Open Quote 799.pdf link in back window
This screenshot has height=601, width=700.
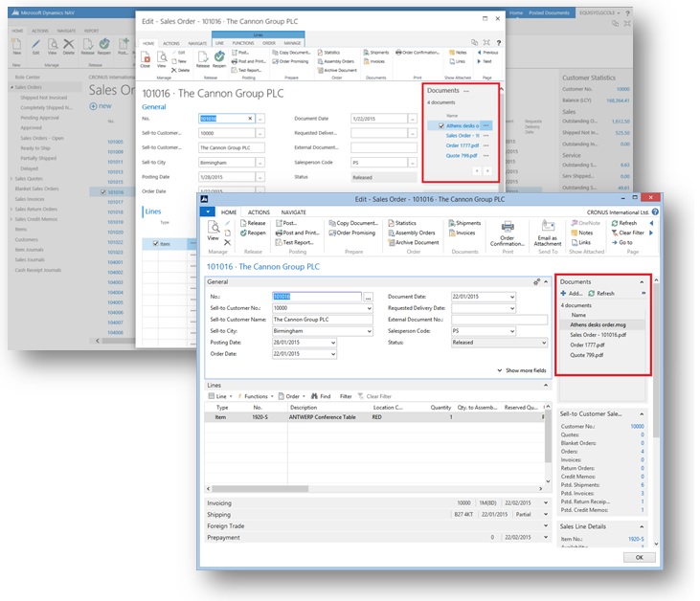pyautogui.click(x=461, y=155)
